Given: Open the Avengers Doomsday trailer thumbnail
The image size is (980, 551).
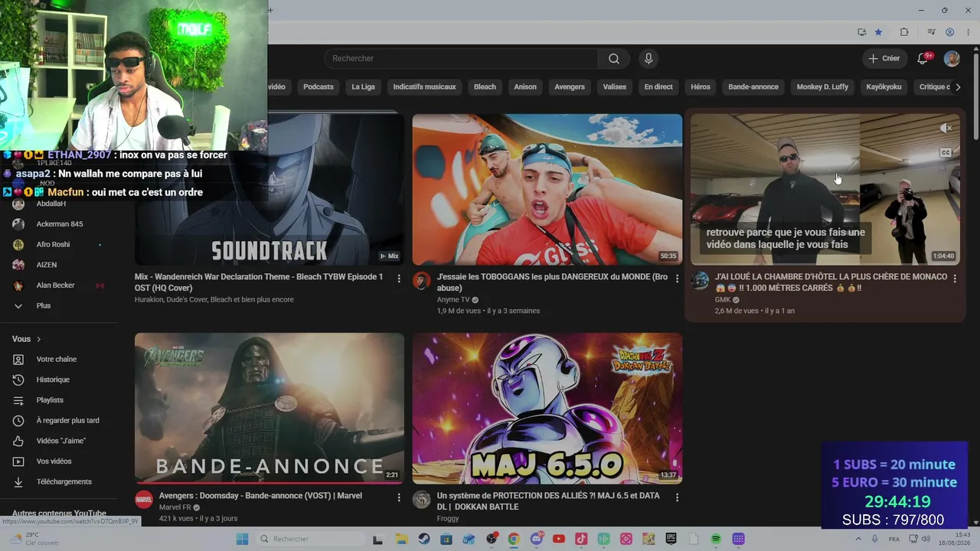Looking at the screenshot, I should (x=269, y=408).
